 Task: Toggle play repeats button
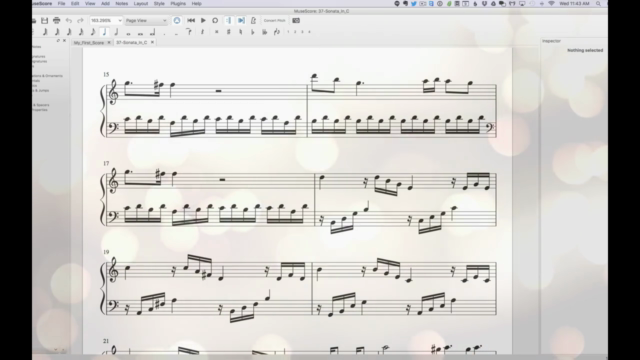click(229, 20)
